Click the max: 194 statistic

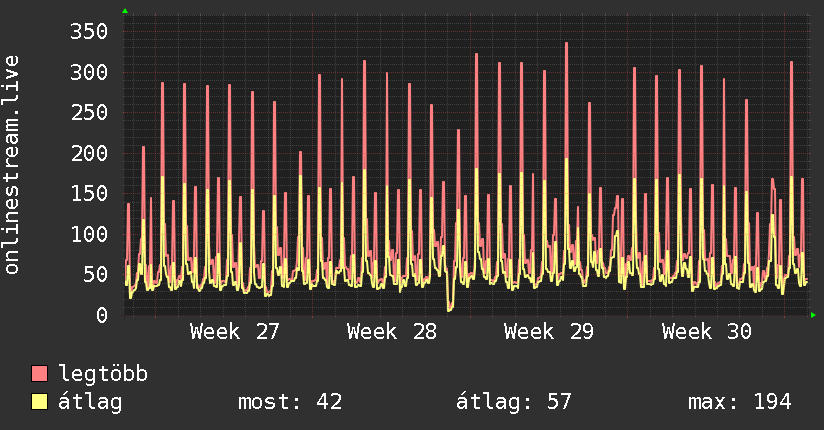tap(740, 402)
